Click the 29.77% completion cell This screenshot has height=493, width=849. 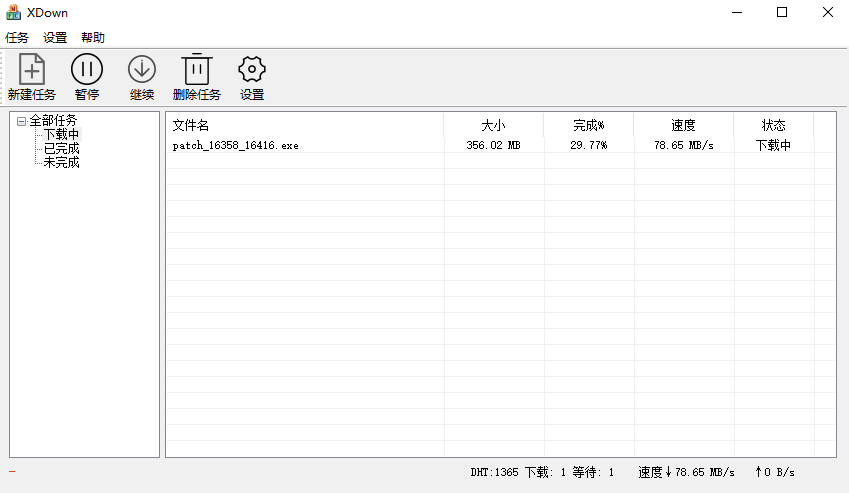coord(589,146)
